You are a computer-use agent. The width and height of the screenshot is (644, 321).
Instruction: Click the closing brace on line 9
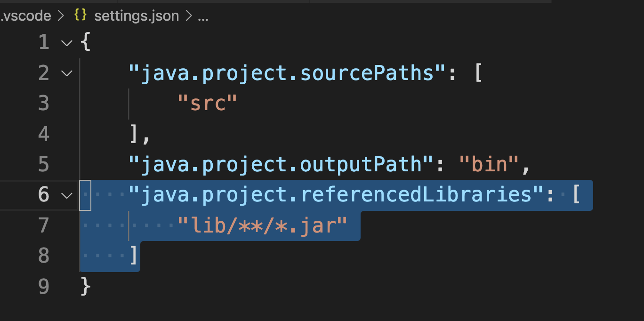85,286
